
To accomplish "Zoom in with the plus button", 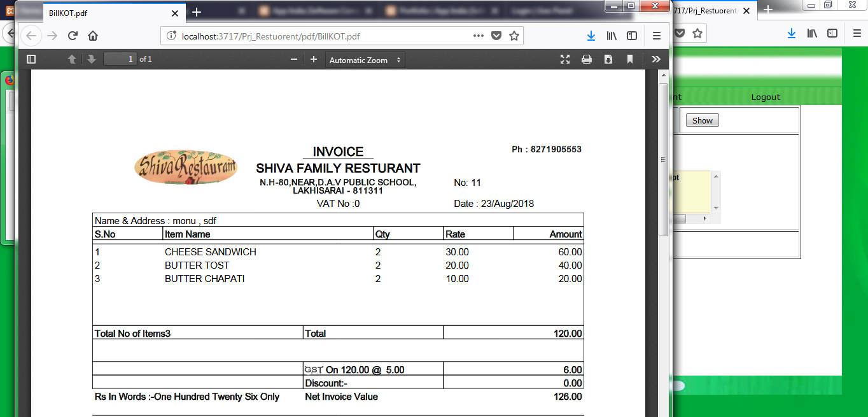I will click(x=314, y=59).
